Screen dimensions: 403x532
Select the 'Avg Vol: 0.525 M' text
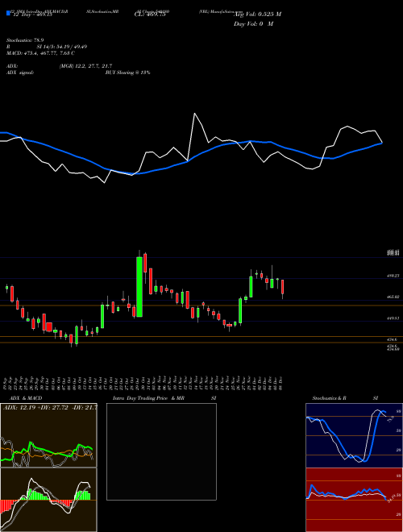coord(257,14)
